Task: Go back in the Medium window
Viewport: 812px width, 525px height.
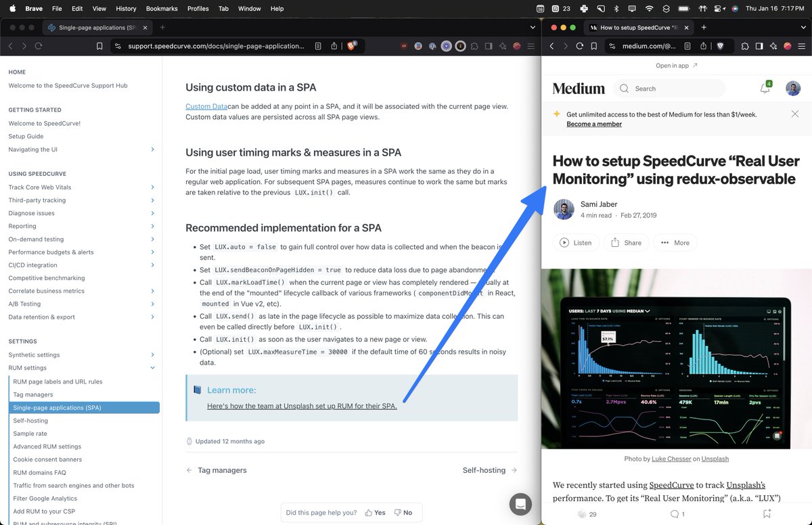Action: pyautogui.click(x=551, y=46)
